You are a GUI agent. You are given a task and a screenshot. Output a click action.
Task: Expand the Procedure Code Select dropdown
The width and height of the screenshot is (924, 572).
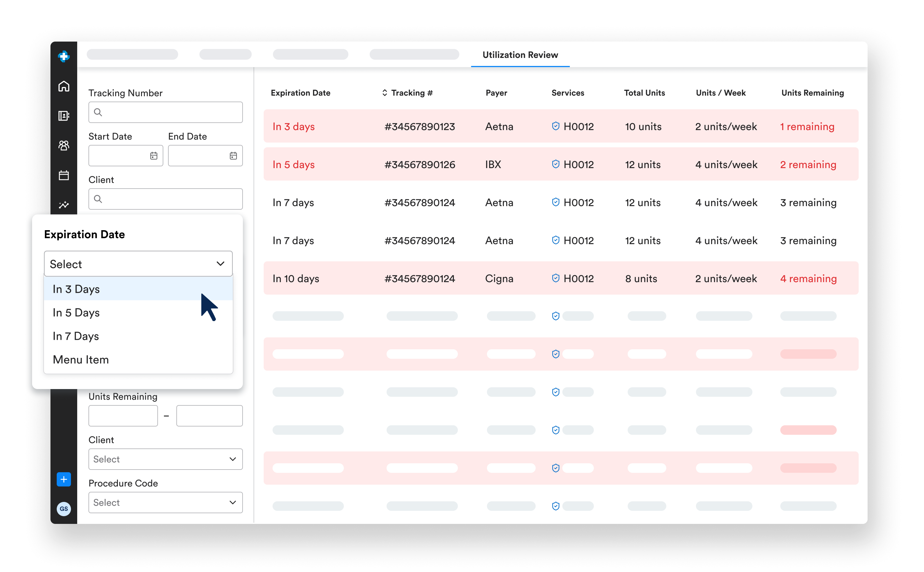tap(165, 503)
